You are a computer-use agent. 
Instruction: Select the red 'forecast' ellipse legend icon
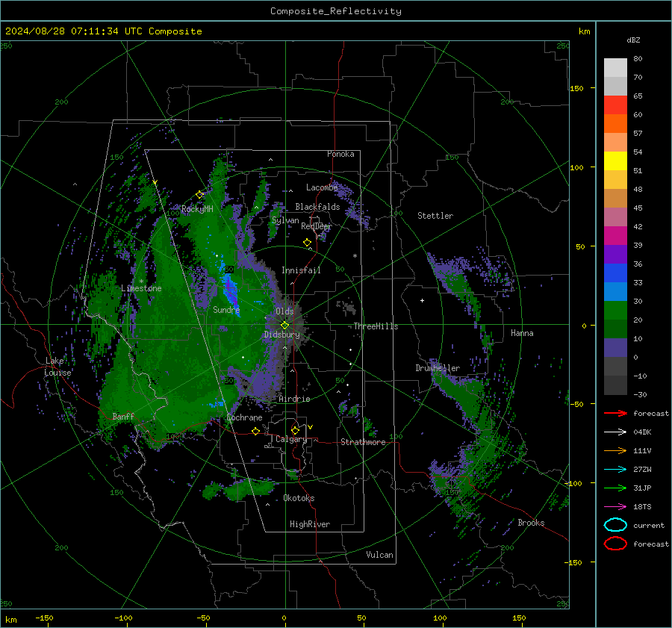point(615,544)
